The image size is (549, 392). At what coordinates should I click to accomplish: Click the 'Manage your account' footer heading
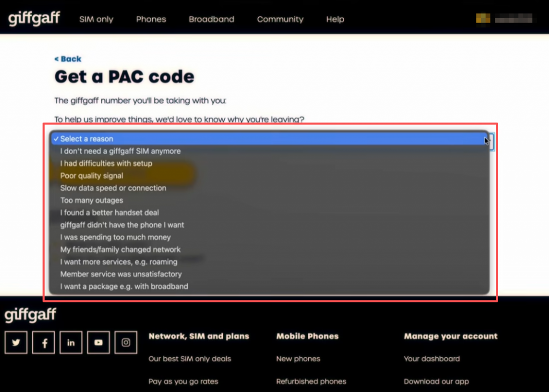click(450, 336)
